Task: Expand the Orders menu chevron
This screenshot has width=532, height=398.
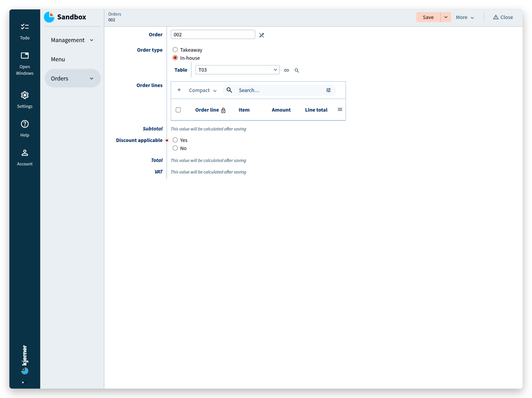Action: coord(91,78)
